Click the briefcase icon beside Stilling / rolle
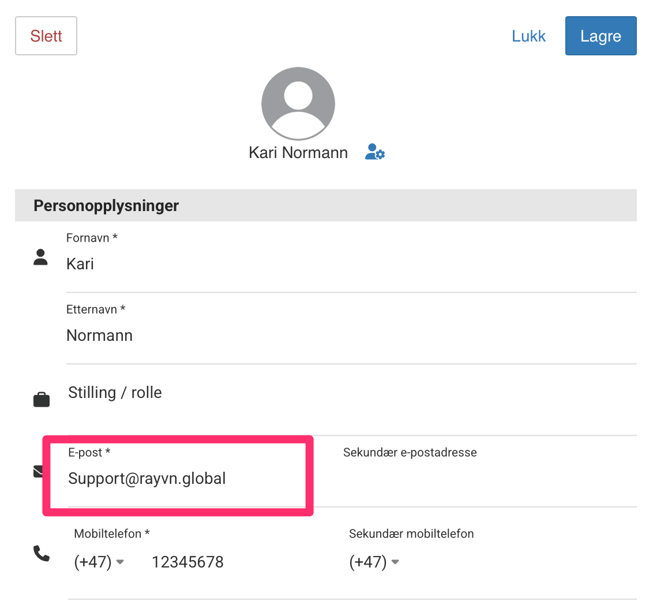The width and height of the screenshot is (653, 609). (x=41, y=400)
